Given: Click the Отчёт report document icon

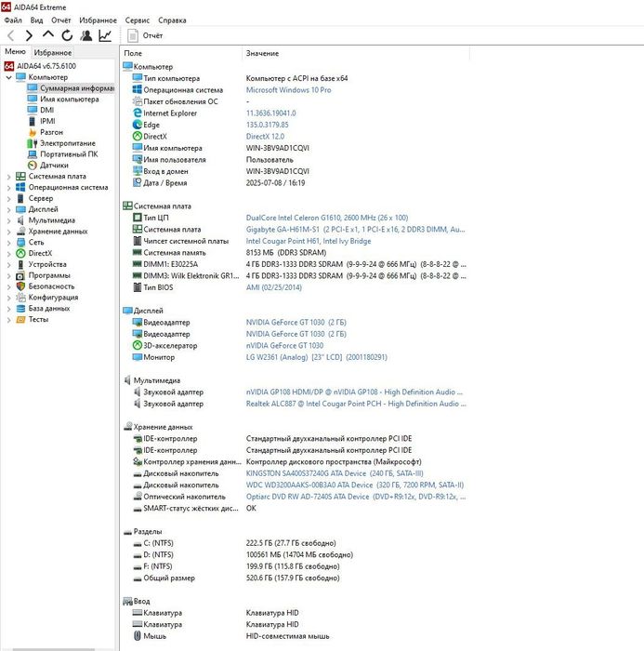Looking at the screenshot, I should click(133, 35).
